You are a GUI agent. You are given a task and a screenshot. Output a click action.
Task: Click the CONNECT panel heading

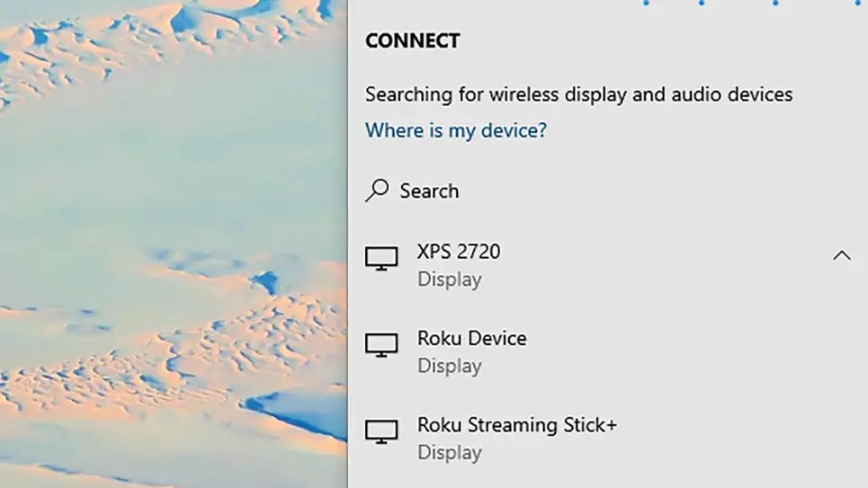click(x=412, y=41)
